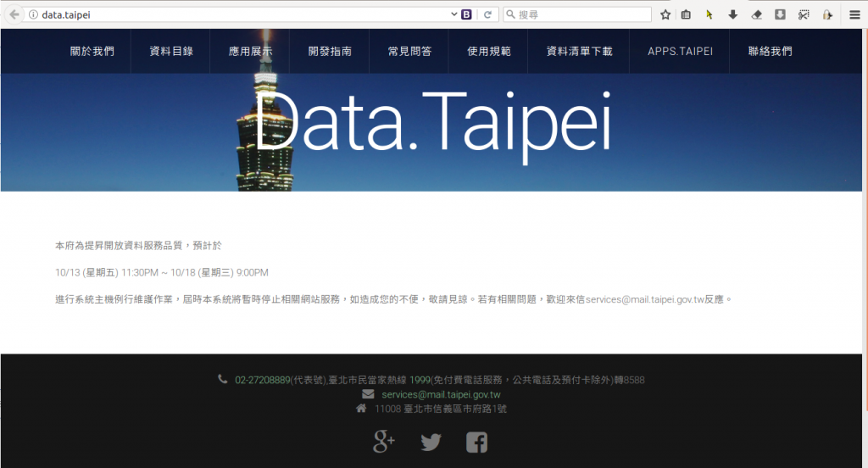Viewport: 868px width, 468px height.
Task: Open 資料目錄 menu item
Action: pyautogui.click(x=171, y=51)
